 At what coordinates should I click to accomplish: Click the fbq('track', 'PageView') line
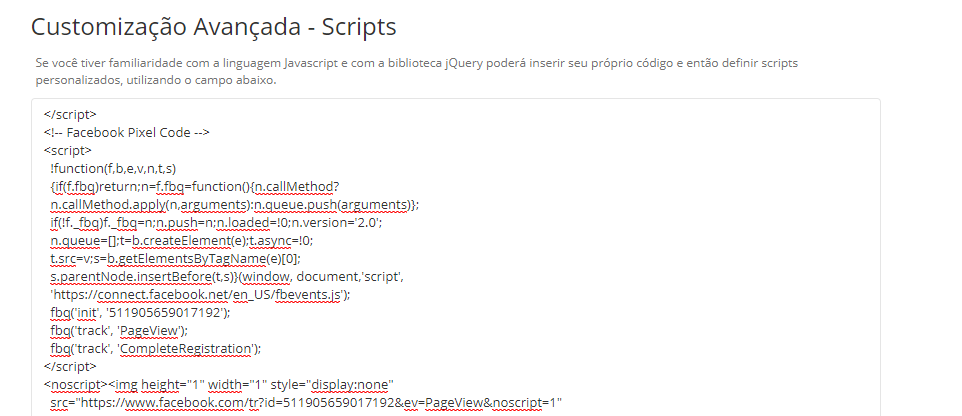click(x=119, y=331)
